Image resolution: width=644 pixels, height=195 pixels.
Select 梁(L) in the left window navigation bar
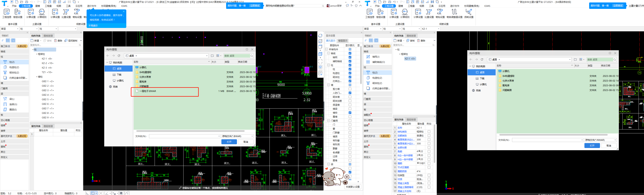pos(15,99)
